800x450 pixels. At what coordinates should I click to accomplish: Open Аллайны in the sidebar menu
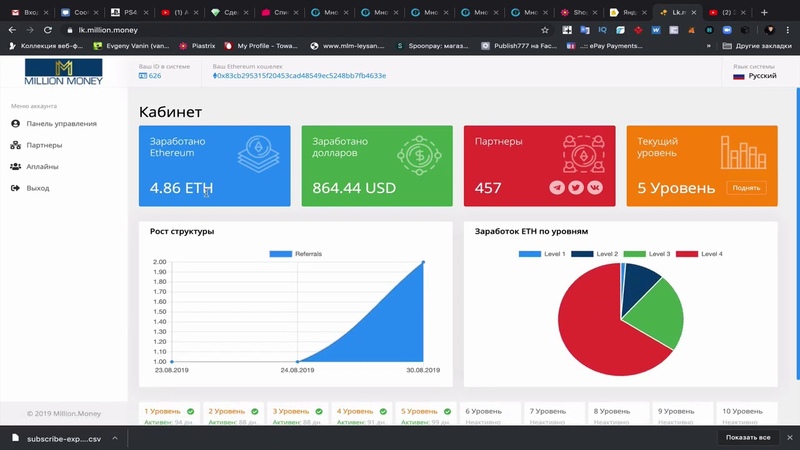click(34, 166)
